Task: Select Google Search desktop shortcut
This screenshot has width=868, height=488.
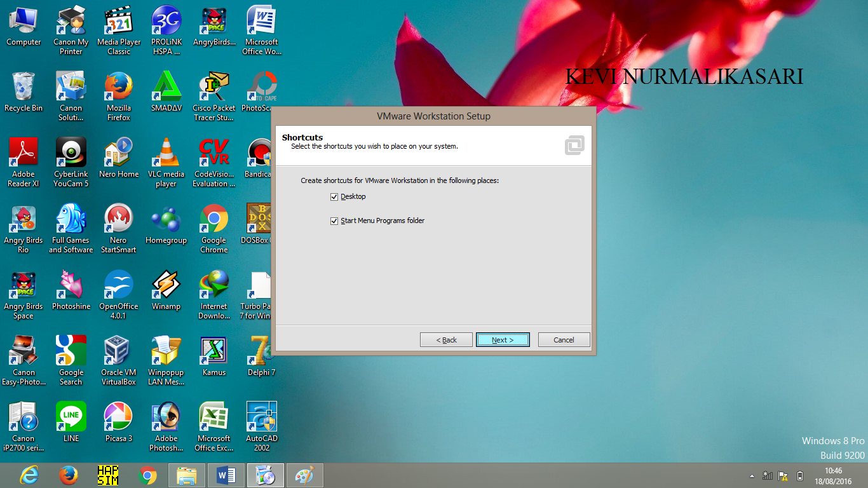Action: pyautogui.click(x=71, y=361)
